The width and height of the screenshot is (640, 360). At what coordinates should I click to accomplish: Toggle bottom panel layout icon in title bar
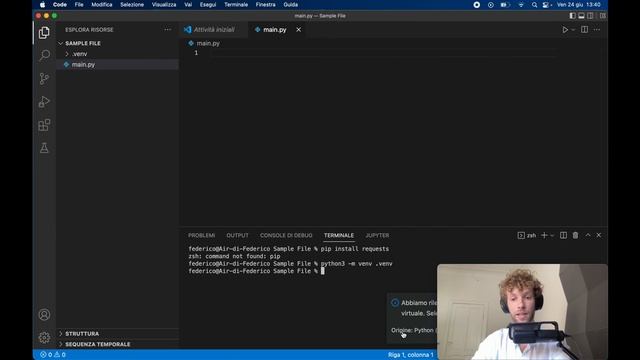[x=581, y=16]
